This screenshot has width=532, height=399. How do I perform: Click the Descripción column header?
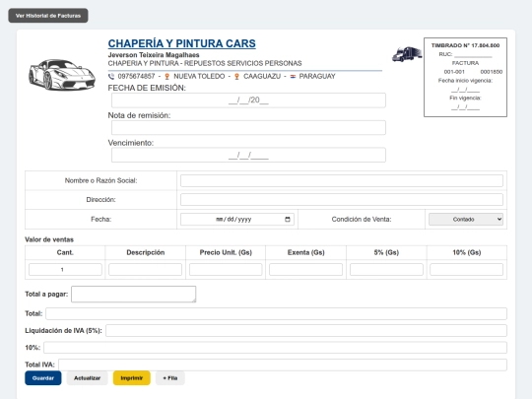click(145, 252)
